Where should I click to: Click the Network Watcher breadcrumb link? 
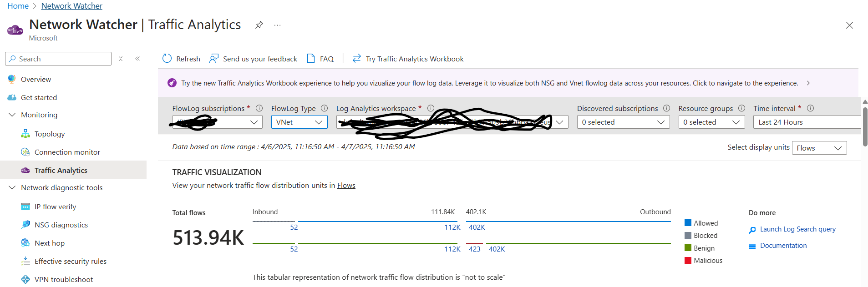pos(71,6)
